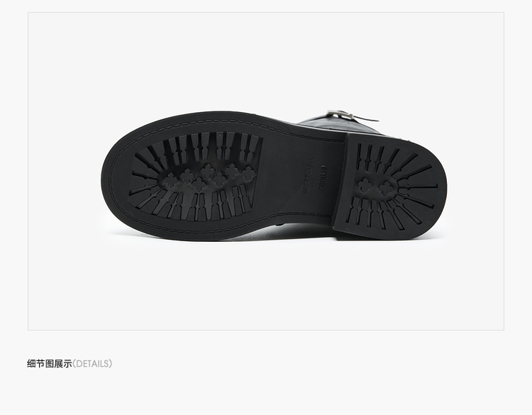Click the 细节图展示 heading text

click(x=49, y=364)
